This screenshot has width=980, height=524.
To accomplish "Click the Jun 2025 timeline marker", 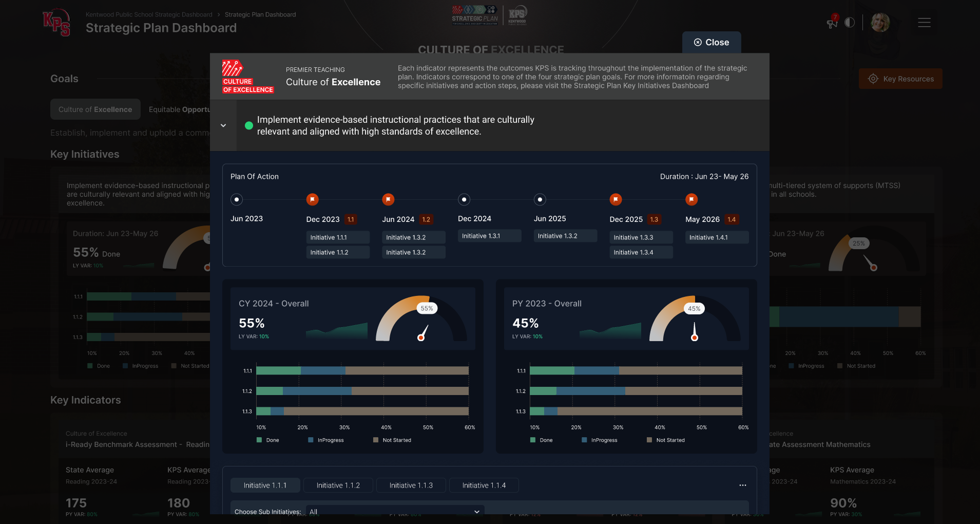I will [540, 199].
